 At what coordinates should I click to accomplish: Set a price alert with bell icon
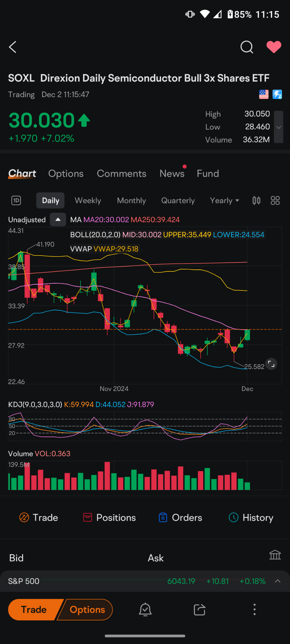(x=145, y=609)
